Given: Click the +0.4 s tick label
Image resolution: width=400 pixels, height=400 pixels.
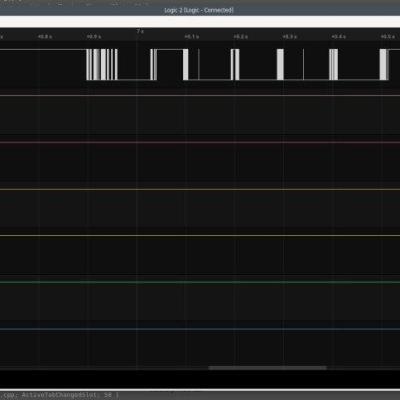Looking at the screenshot, I should [339, 37].
